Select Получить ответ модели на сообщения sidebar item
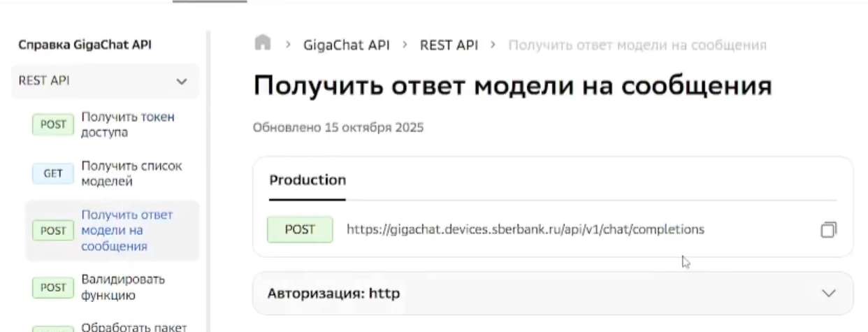The width and height of the screenshot is (868, 332). click(126, 231)
